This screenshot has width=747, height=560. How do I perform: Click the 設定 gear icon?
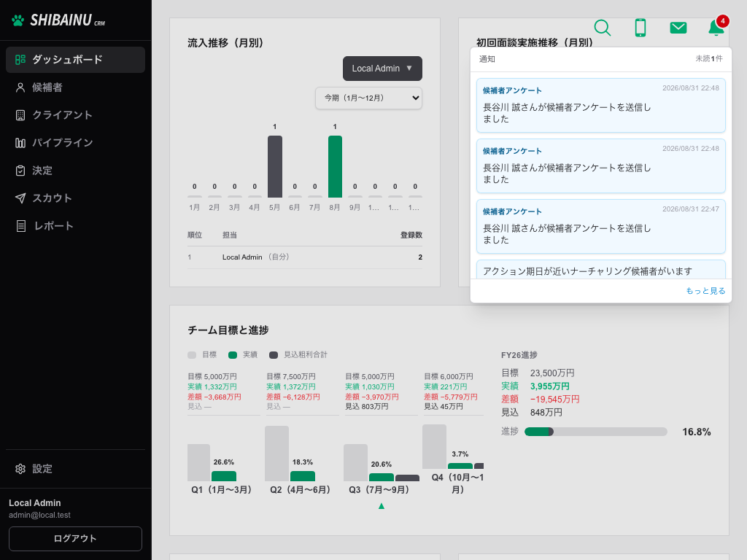[x=20, y=469]
